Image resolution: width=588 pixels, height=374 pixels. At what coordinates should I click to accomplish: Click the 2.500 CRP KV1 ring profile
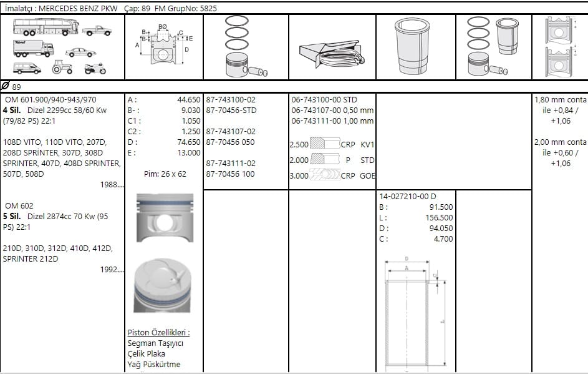[332, 144]
